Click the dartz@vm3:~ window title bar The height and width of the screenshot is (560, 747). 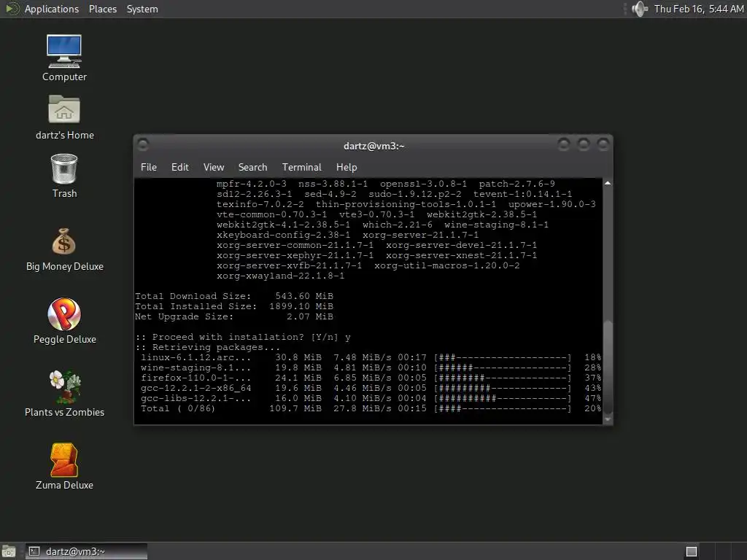[373, 146]
